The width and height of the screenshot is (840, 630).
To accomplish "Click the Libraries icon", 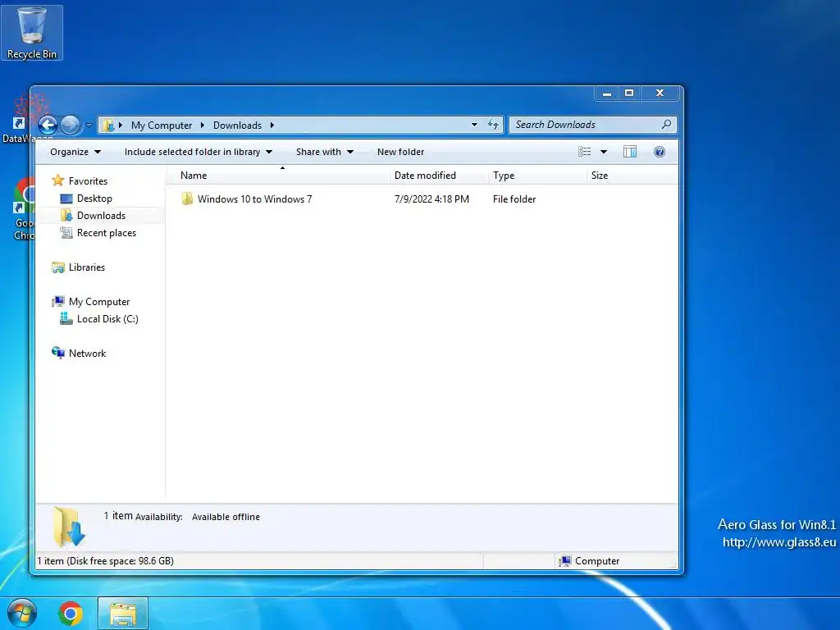I will tap(58, 267).
